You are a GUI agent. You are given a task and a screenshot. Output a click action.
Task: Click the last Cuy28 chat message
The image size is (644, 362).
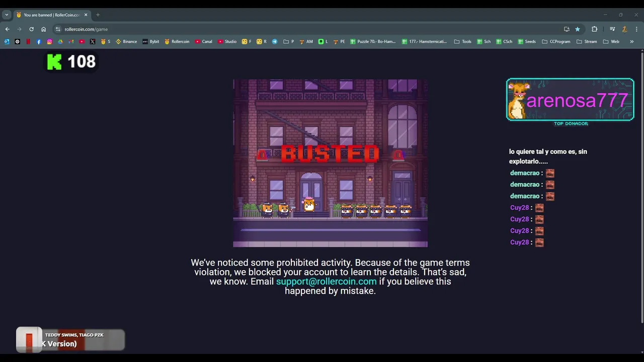[x=527, y=242]
